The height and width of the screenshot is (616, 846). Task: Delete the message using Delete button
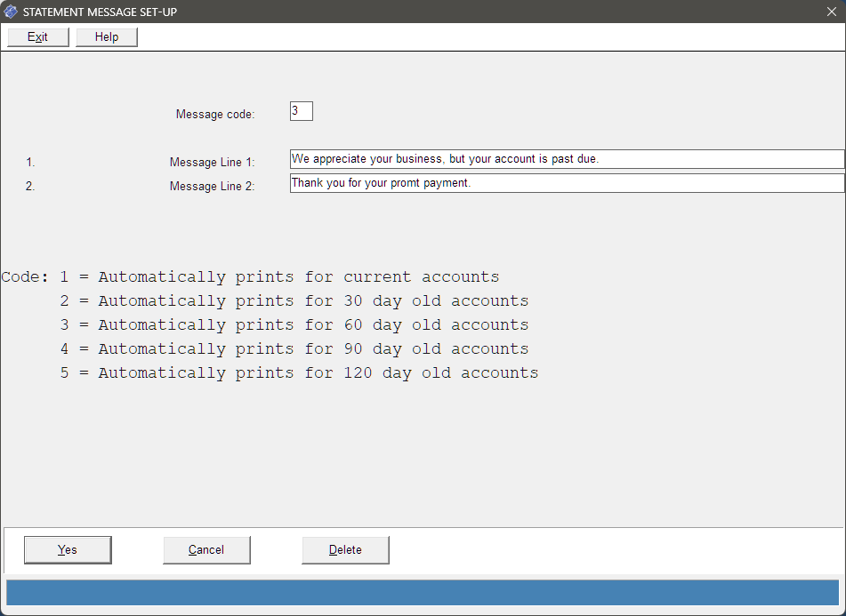tap(345, 549)
